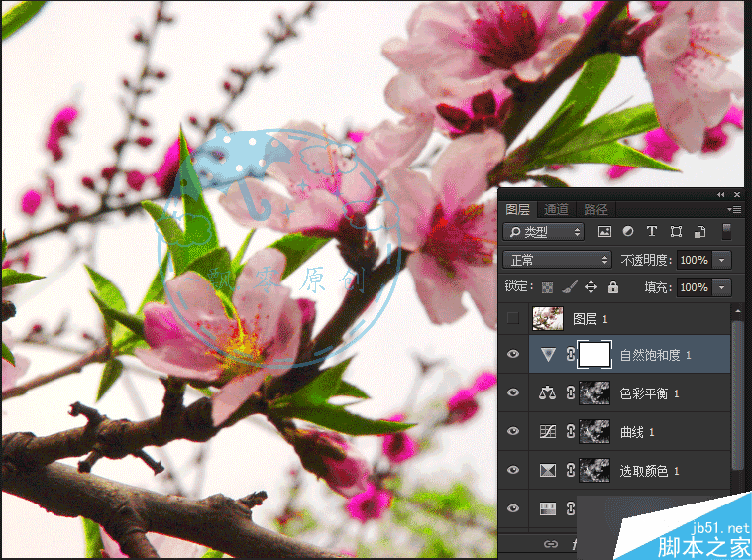This screenshot has width=752, height=560.
Task: Lock all padlock icon
Action: click(x=613, y=287)
